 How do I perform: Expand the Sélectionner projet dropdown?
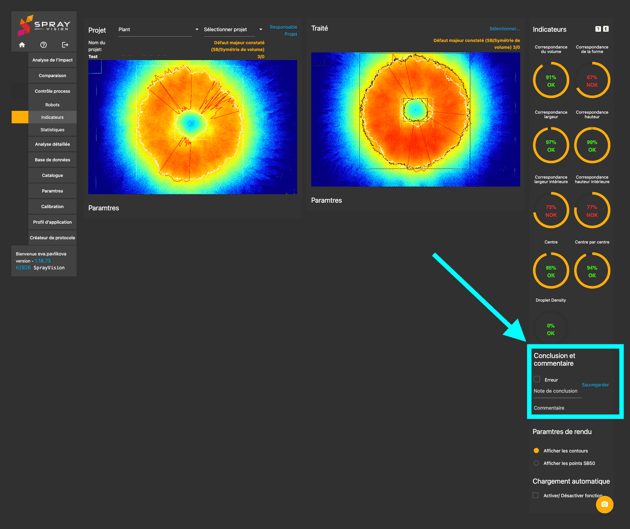point(232,30)
